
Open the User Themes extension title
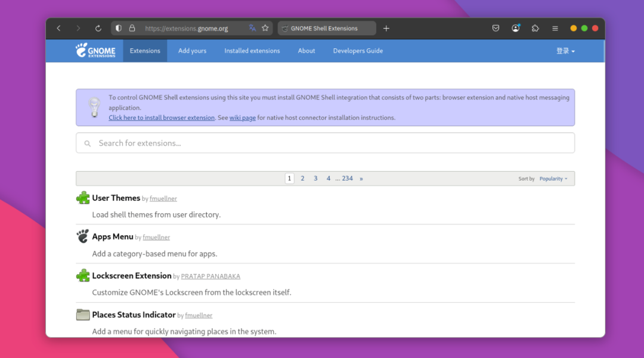(x=116, y=198)
